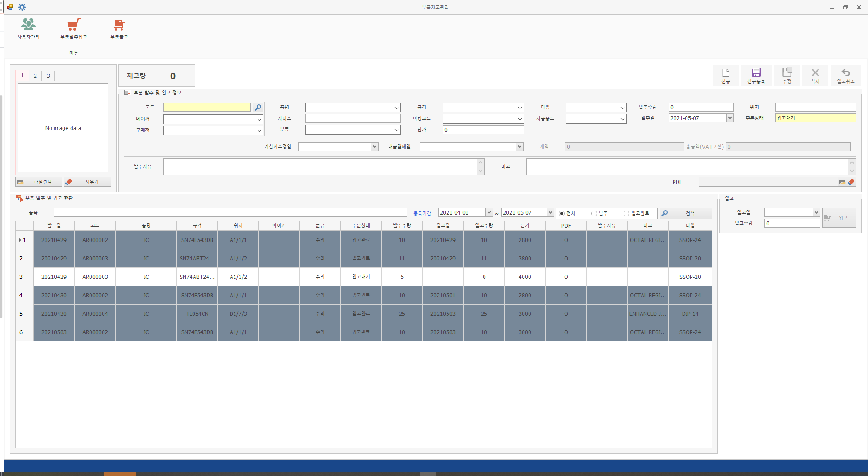Expand 사용용도 combo box

(622, 119)
